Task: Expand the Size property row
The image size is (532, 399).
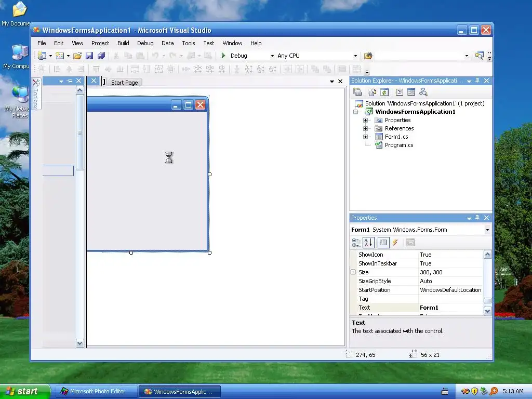Action: (353, 272)
